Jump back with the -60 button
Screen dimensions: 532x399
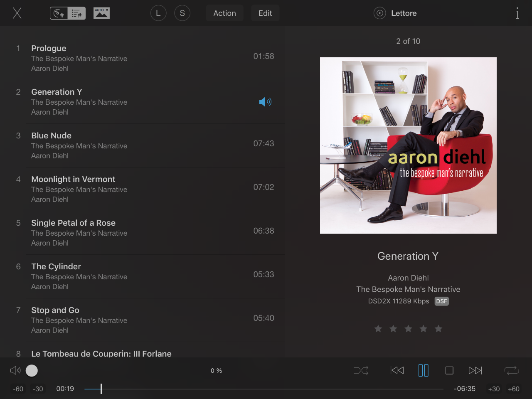(18, 389)
